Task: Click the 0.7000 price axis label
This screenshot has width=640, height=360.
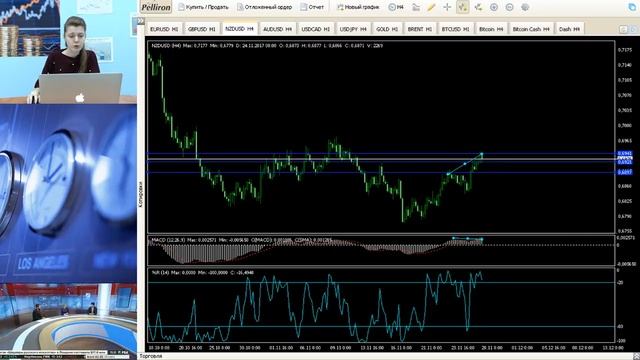Action: click(x=624, y=125)
